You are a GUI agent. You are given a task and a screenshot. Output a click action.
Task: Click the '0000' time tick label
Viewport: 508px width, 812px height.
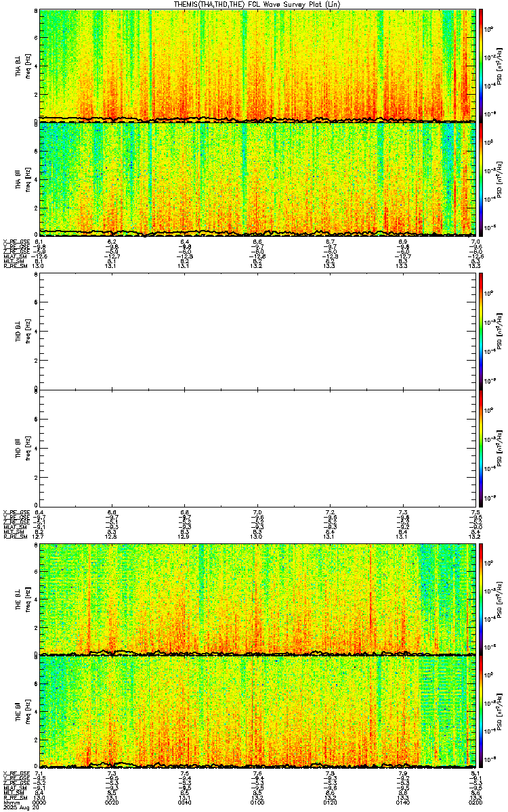coord(39,803)
